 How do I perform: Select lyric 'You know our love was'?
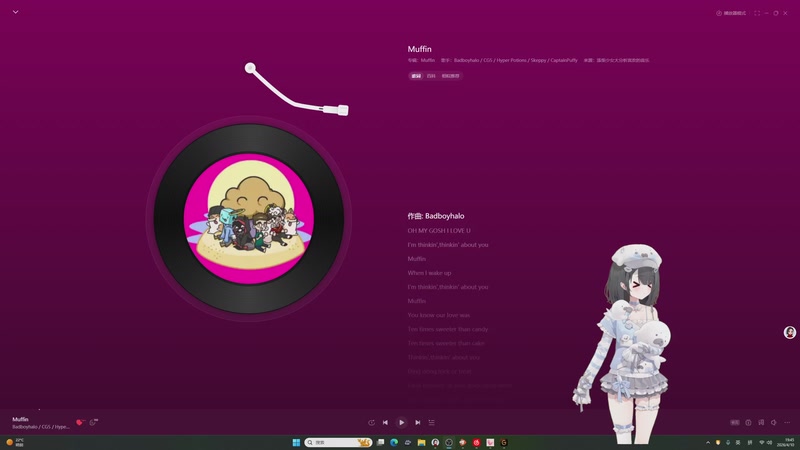[438, 315]
